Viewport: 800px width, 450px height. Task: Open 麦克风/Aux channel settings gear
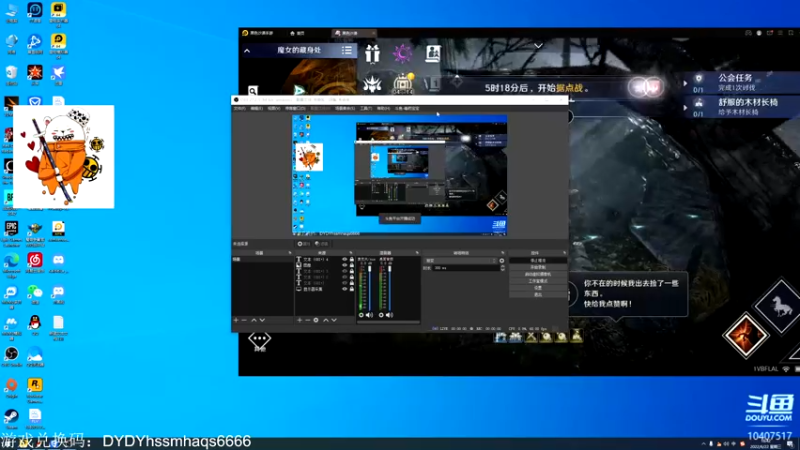click(x=361, y=315)
